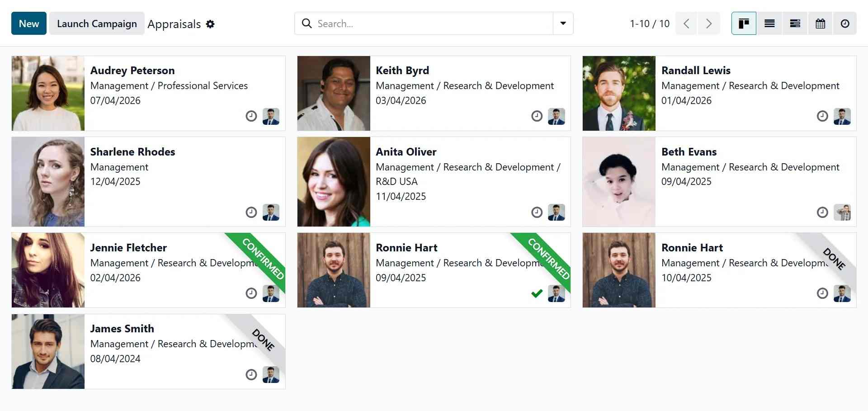Image resolution: width=868 pixels, height=411 pixels.
Task: Expand the search options dropdown arrow
Action: tap(563, 24)
